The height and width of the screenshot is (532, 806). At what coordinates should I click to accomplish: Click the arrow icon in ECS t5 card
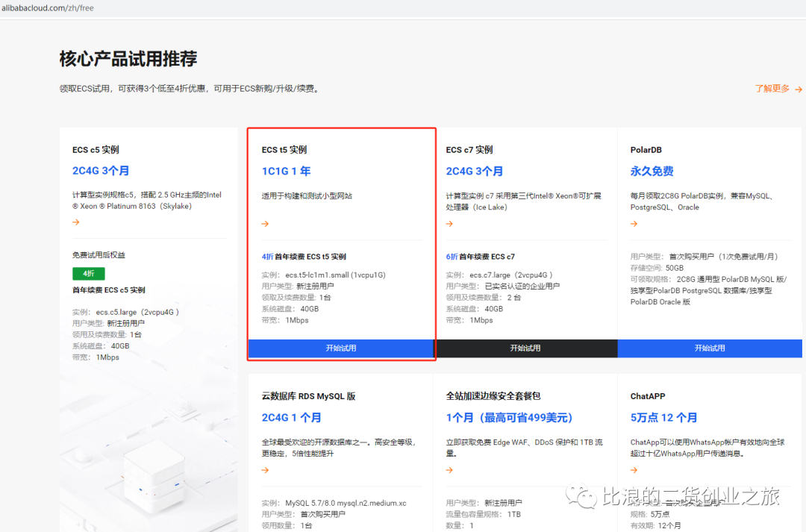pyautogui.click(x=265, y=224)
